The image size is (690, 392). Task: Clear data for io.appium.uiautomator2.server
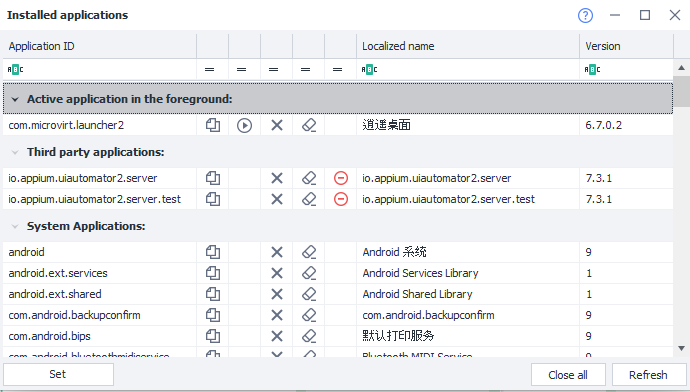pyautogui.click(x=309, y=178)
